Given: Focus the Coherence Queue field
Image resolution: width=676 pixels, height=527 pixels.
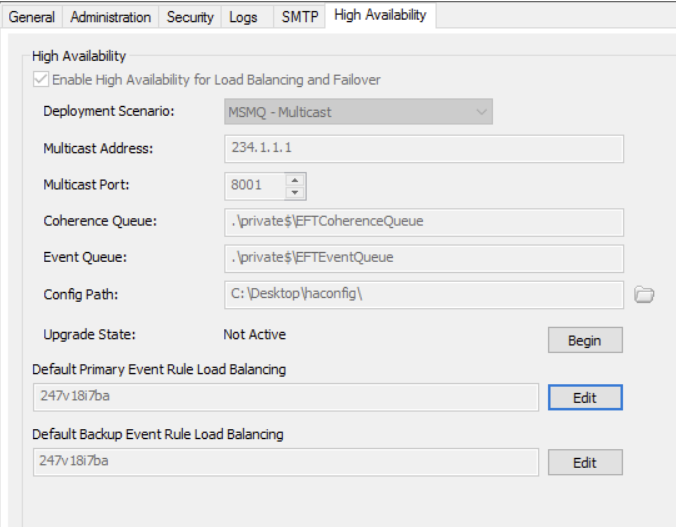Looking at the screenshot, I should coord(424,221).
